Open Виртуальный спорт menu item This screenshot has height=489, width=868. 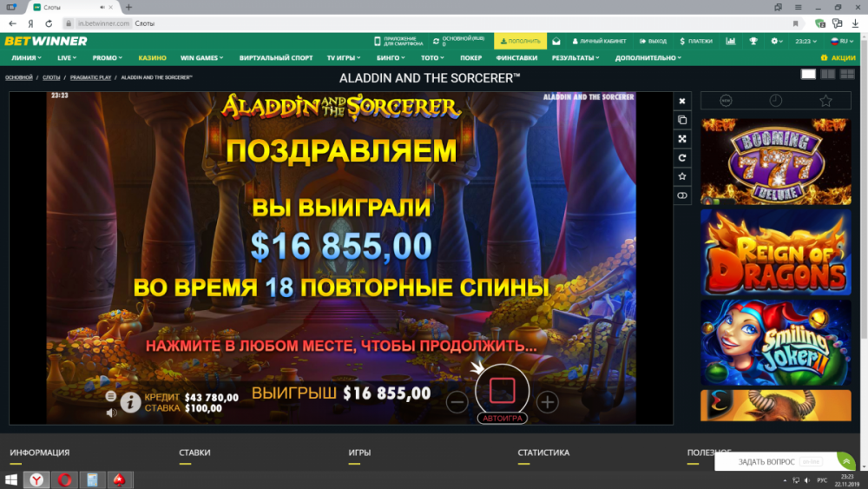point(276,57)
